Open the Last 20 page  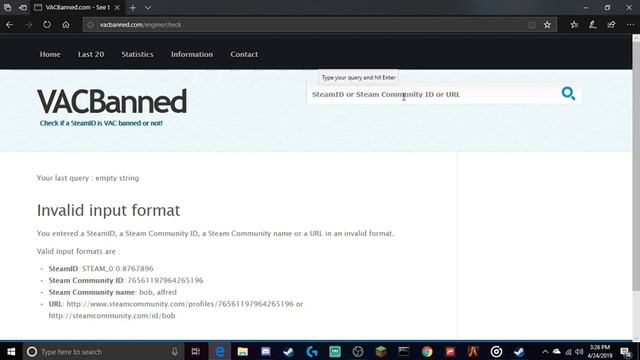(91, 54)
